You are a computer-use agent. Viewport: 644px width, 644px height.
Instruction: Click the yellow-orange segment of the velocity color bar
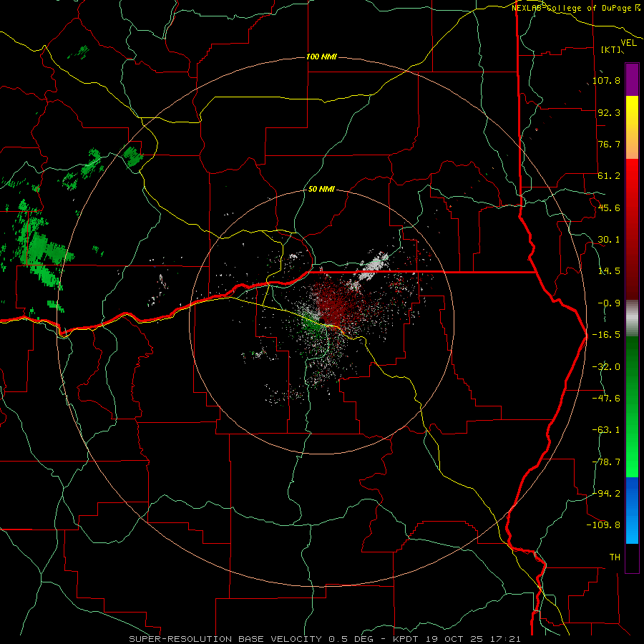632,127
